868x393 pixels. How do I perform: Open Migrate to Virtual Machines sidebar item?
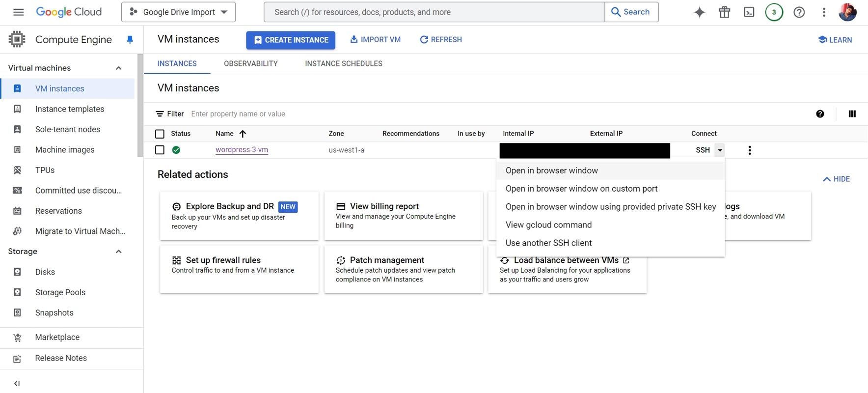(67, 231)
